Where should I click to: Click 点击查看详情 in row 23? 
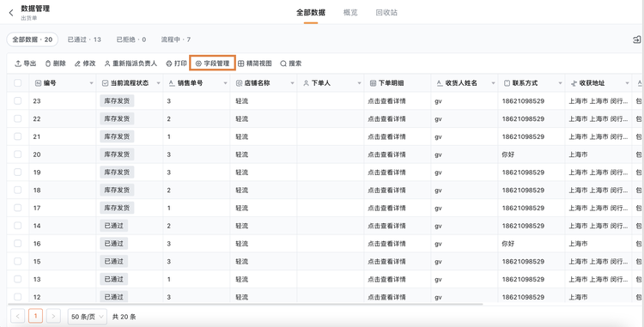pyautogui.click(x=386, y=101)
